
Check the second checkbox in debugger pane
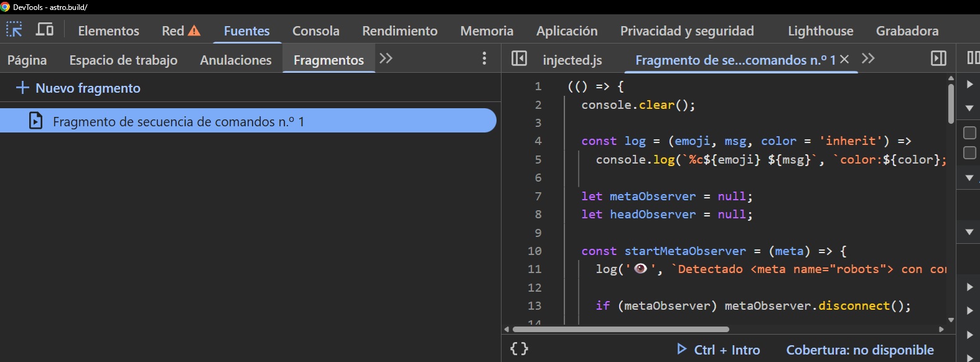pyautogui.click(x=969, y=153)
